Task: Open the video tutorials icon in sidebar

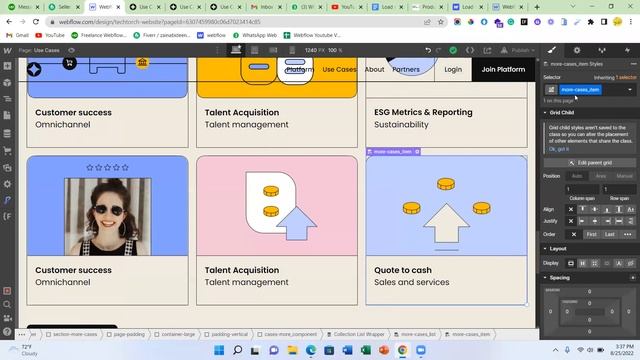Action: pos(7,318)
